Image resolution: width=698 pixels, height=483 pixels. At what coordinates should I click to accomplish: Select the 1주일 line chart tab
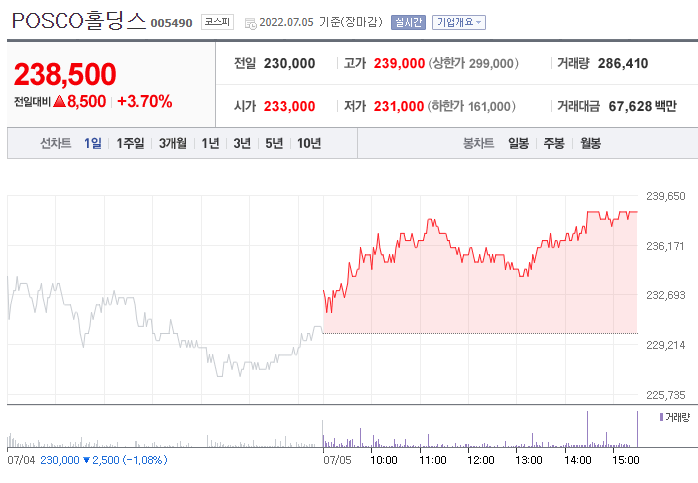pos(130,143)
